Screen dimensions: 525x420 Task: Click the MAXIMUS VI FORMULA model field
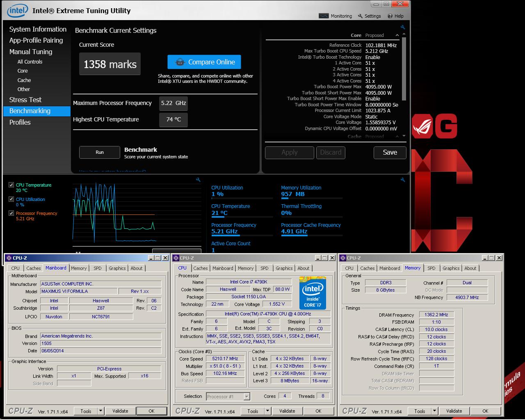pyautogui.click(x=78, y=292)
